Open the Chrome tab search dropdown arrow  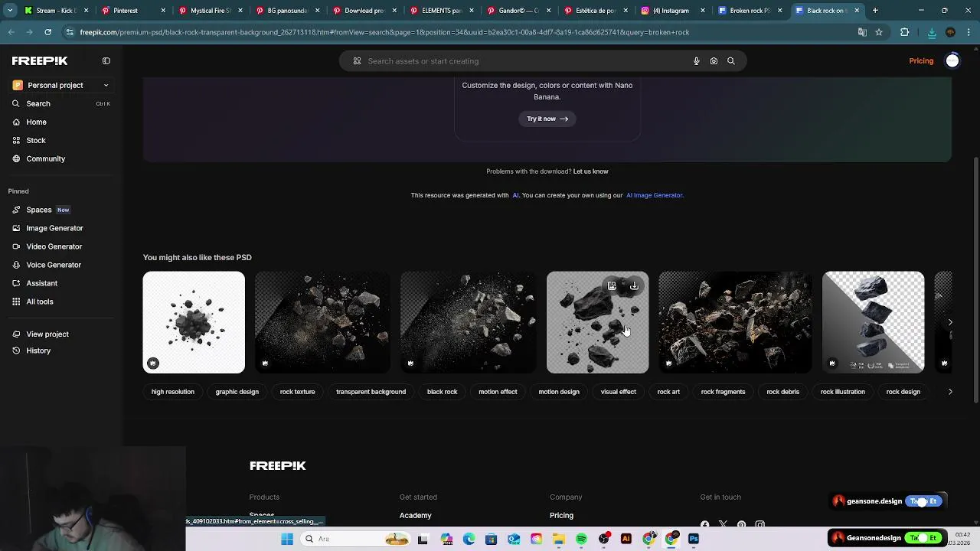11,11
